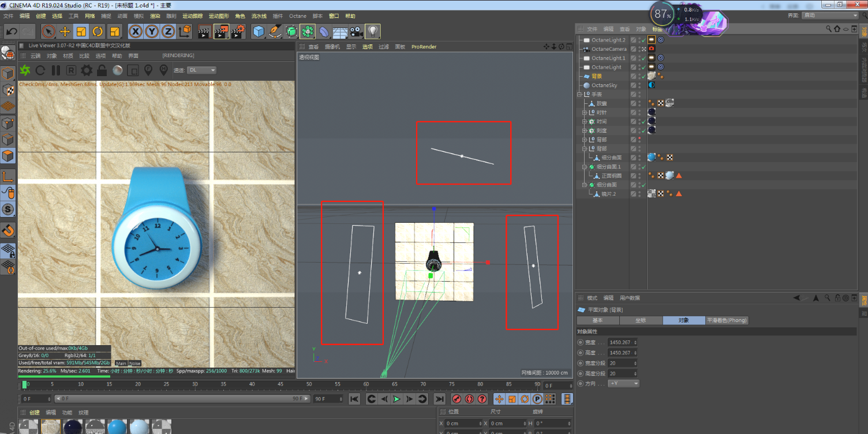Image resolution: width=868 pixels, height=434 pixels.
Task: Open the render settings clapperboard with gear
Action: point(238,31)
